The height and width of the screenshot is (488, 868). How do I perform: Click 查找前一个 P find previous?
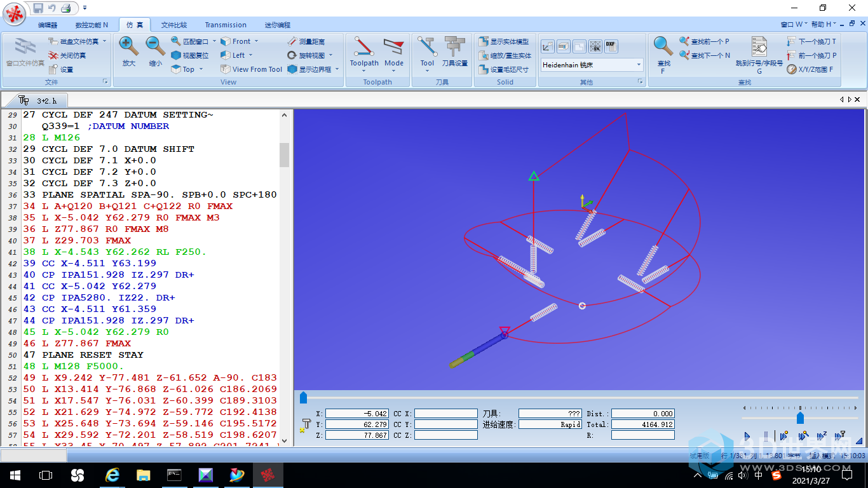pyautogui.click(x=705, y=41)
